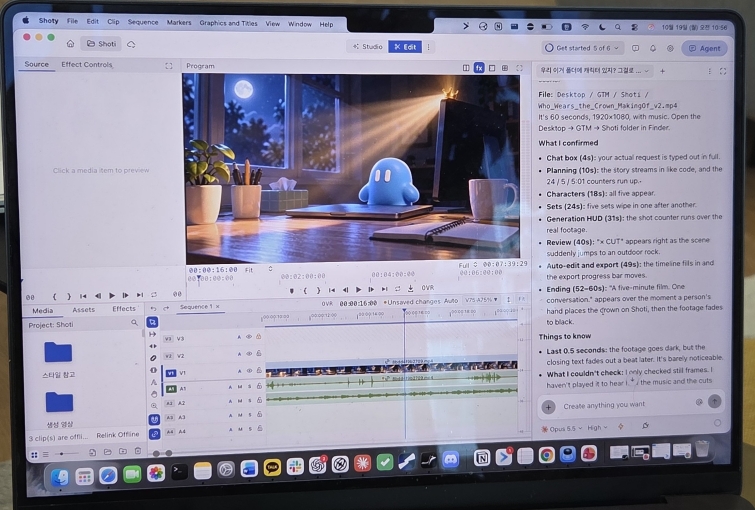The height and width of the screenshot is (510, 755).
Task: Toggle the fx button in Program panel
Action: 479,68
